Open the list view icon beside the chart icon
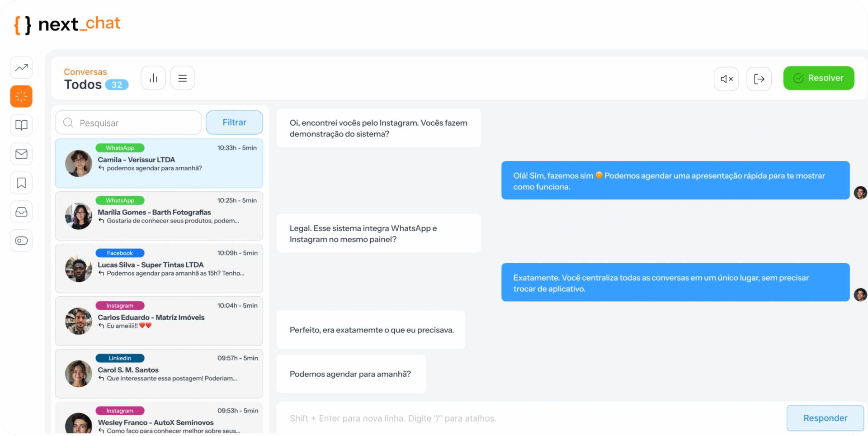Image resolution: width=868 pixels, height=436 pixels. (182, 77)
